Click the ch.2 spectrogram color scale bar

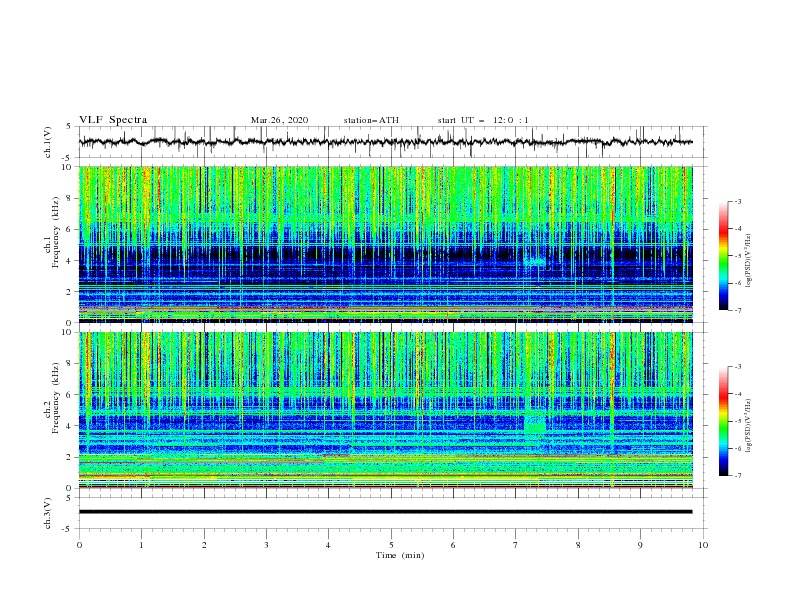click(724, 421)
